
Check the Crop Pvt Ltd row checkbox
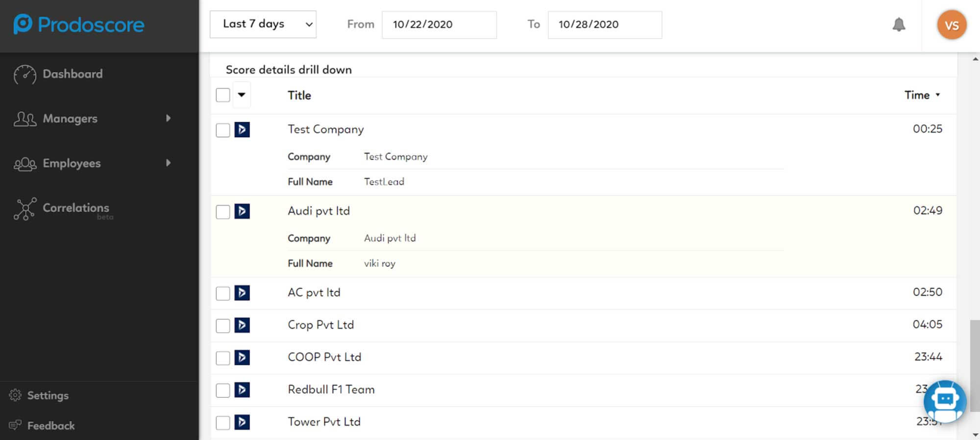(x=223, y=325)
